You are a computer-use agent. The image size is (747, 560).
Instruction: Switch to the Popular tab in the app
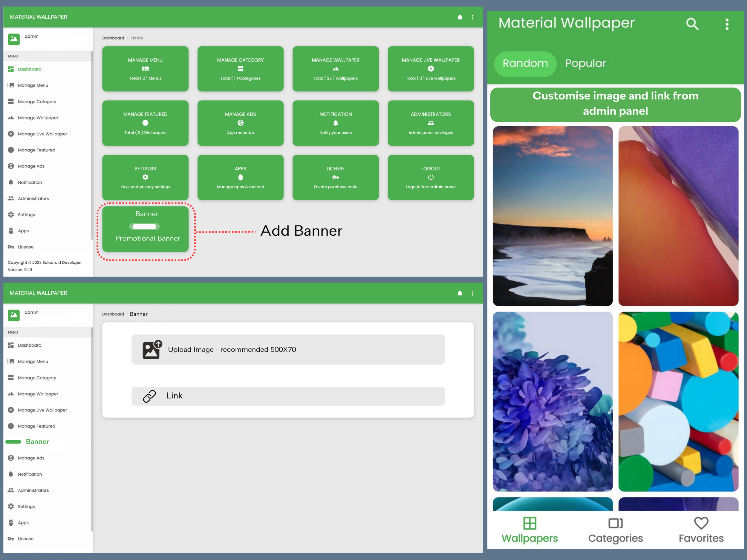pyautogui.click(x=586, y=63)
